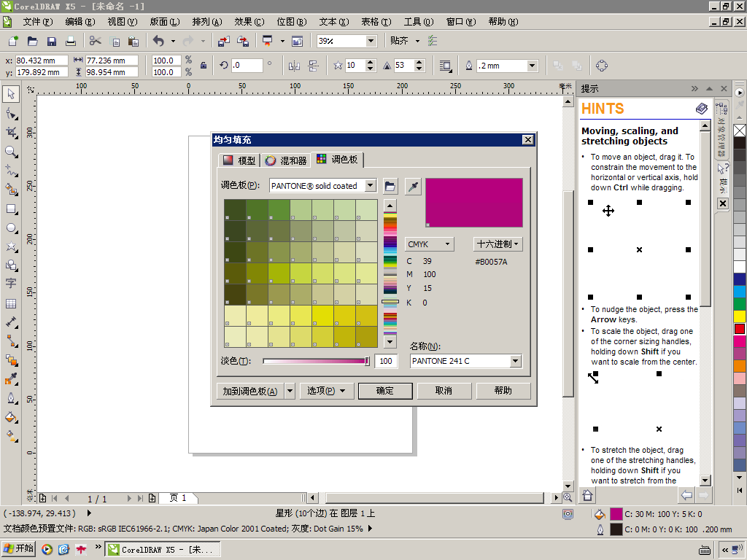Image resolution: width=747 pixels, height=560 pixels.
Task: Select the 页 1 page tab
Action: tap(178, 498)
